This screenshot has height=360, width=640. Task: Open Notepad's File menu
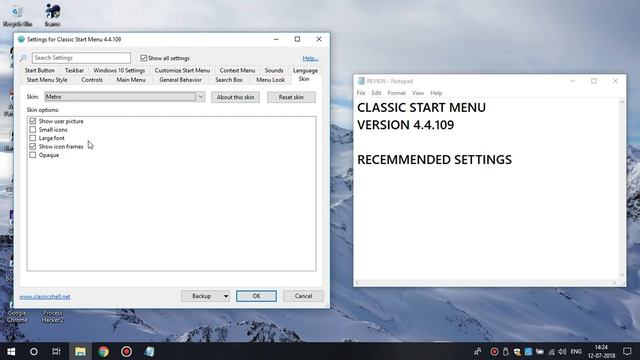tap(361, 93)
